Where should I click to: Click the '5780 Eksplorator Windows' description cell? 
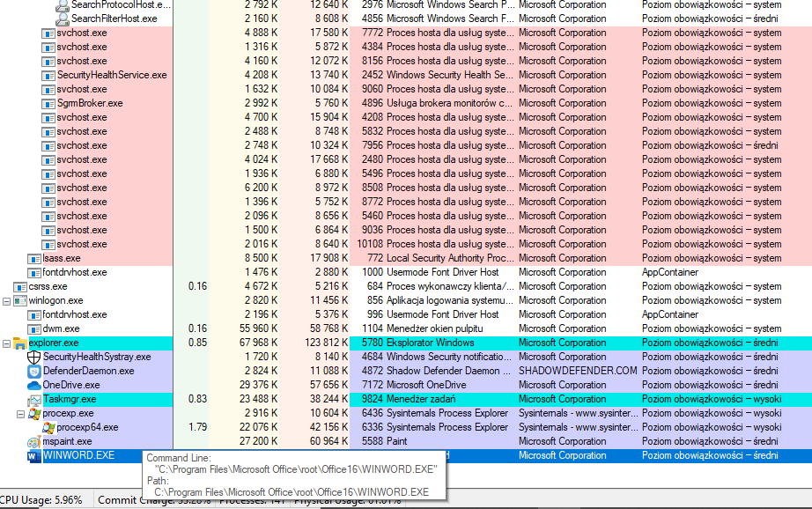tap(418, 343)
